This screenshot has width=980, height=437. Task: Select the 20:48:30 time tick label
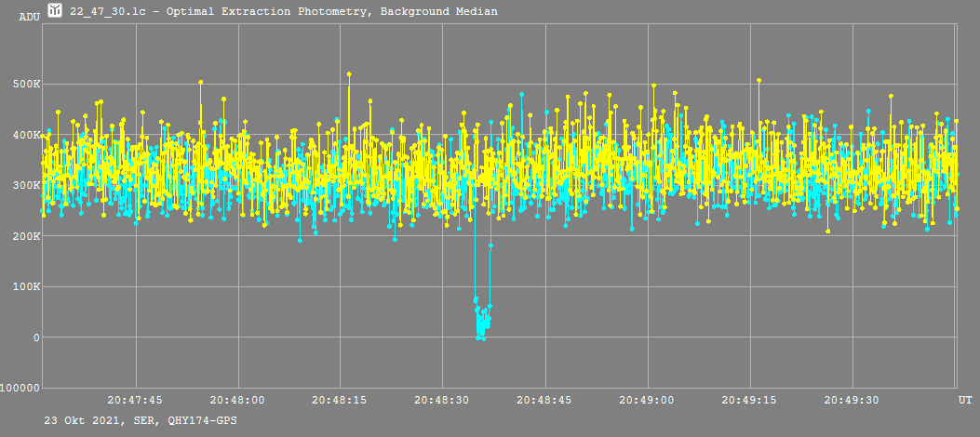tap(441, 400)
